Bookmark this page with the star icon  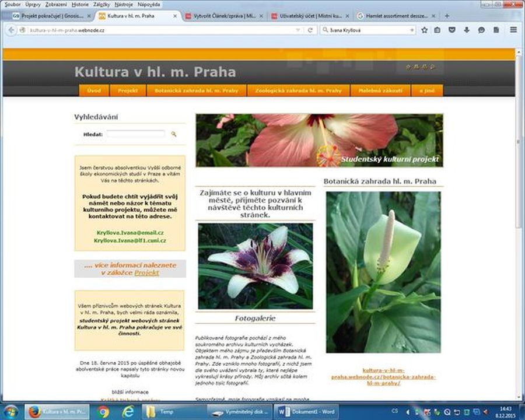click(x=424, y=30)
